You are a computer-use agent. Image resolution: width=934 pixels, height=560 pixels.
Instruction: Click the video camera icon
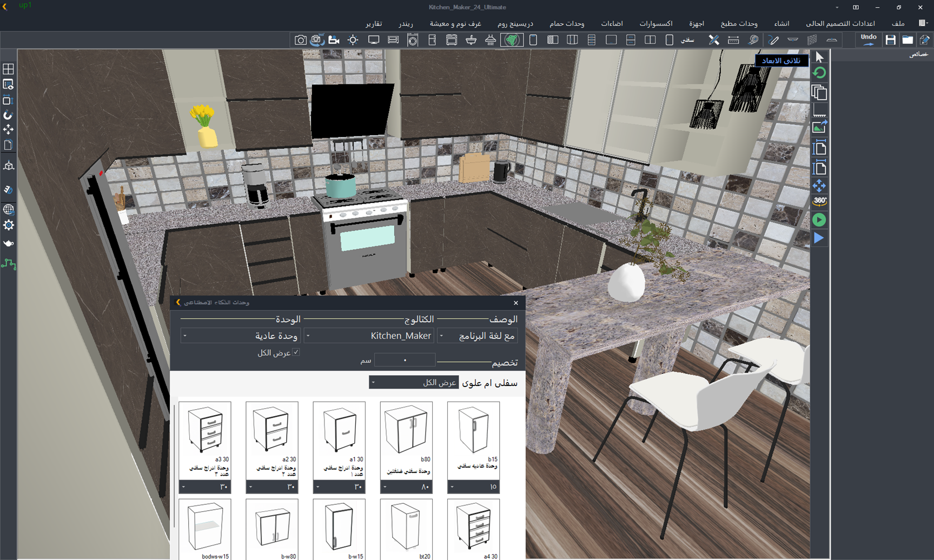tap(334, 40)
